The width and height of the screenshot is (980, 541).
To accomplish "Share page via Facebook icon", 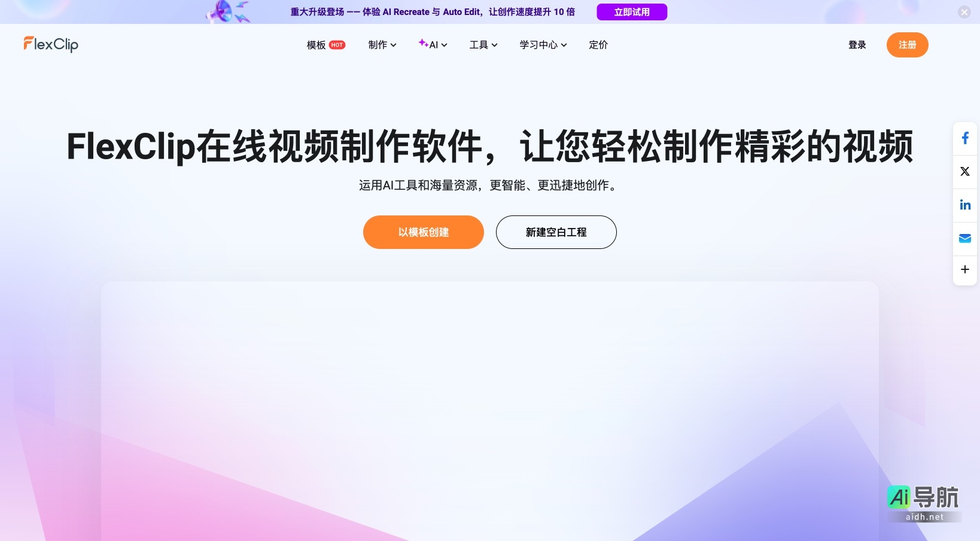I will (964, 139).
